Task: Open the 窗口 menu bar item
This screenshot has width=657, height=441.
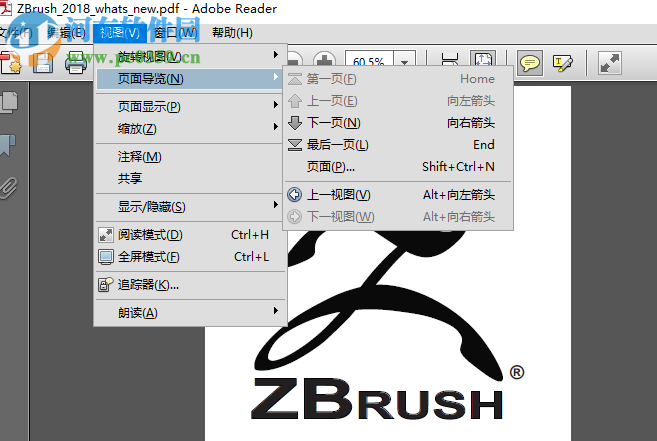Action: click(176, 33)
